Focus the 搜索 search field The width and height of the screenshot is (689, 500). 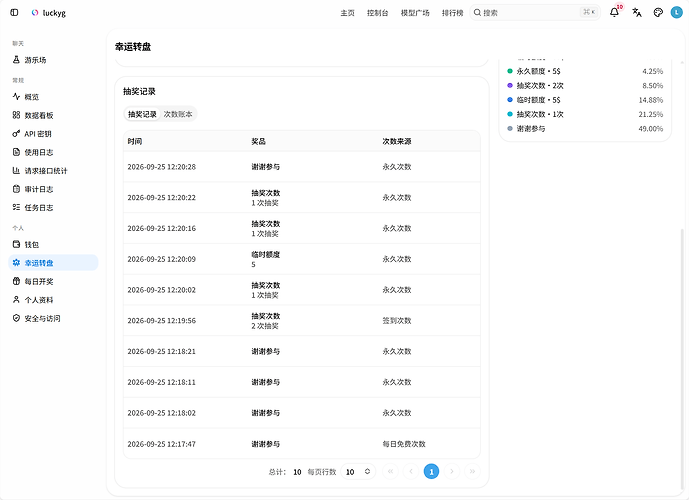(535, 13)
